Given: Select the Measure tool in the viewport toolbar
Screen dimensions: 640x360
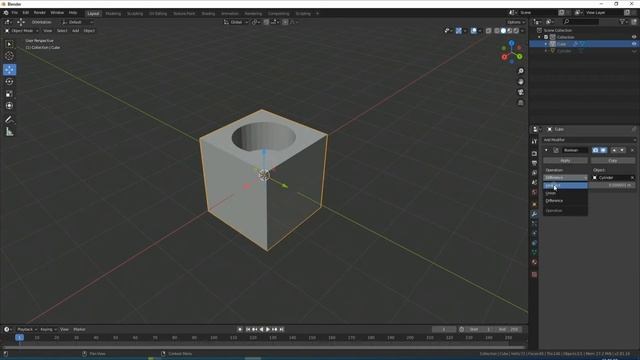Looking at the screenshot, I should [x=9, y=132].
